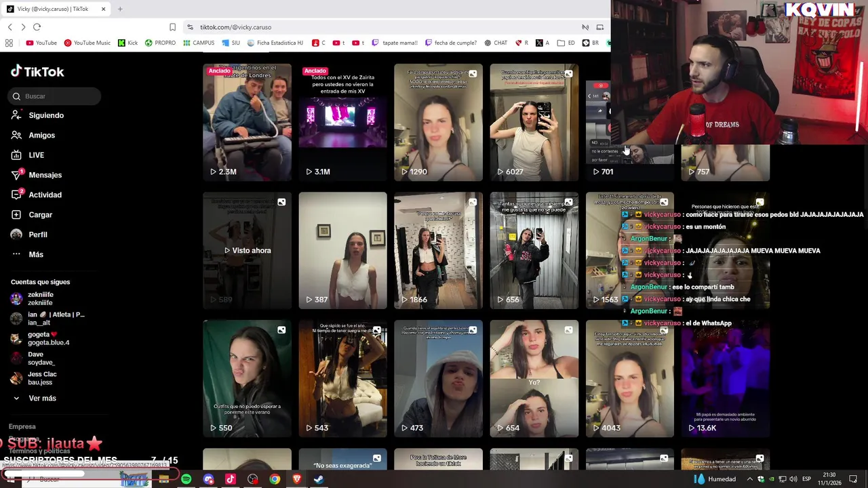Viewport: 868px width, 488px height.
Task: Click the Empresa footer link
Action: 22,426
